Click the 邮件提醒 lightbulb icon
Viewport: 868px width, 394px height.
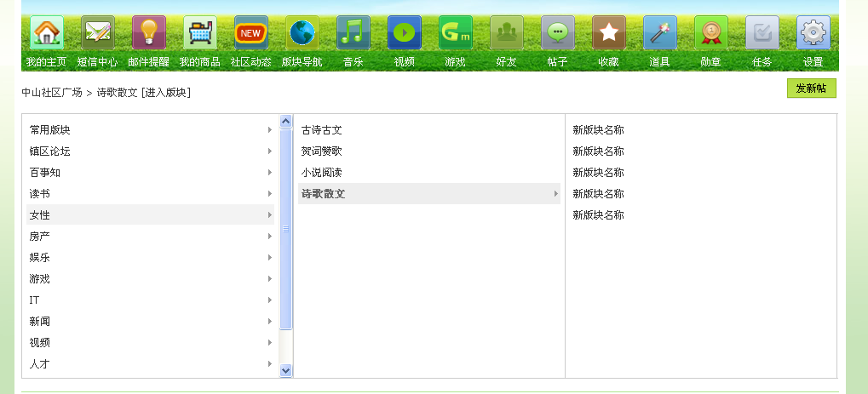[149, 32]
